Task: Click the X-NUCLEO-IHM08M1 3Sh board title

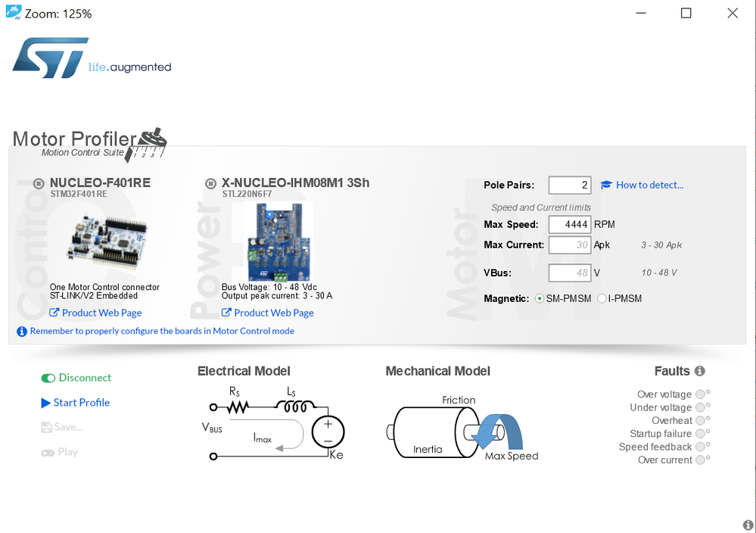Action: click(296, 182)
